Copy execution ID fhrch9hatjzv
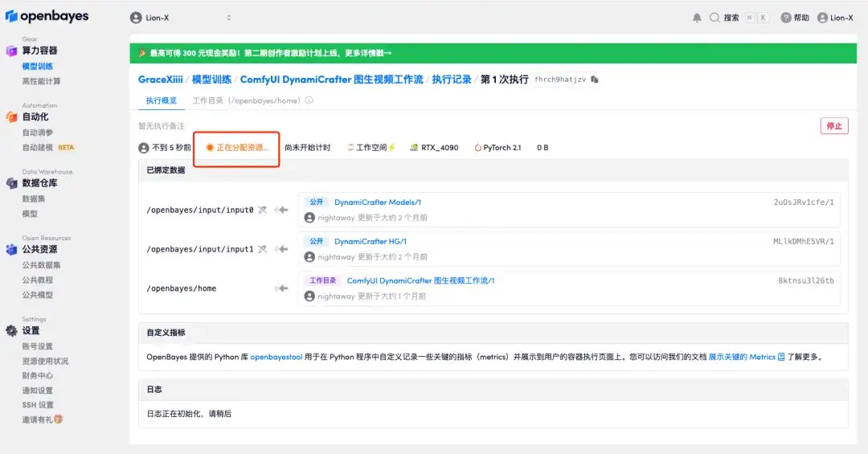 tap(595, 80)
